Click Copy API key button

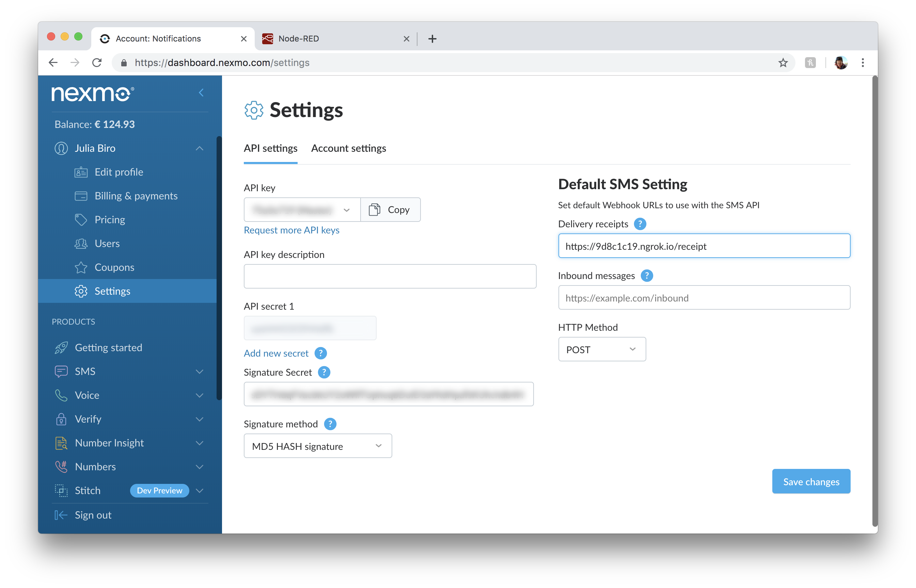click(389, 209)
